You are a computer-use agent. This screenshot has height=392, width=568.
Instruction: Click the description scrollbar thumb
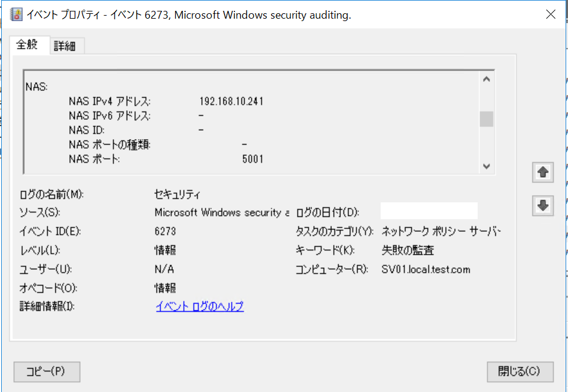click(486, 119)
